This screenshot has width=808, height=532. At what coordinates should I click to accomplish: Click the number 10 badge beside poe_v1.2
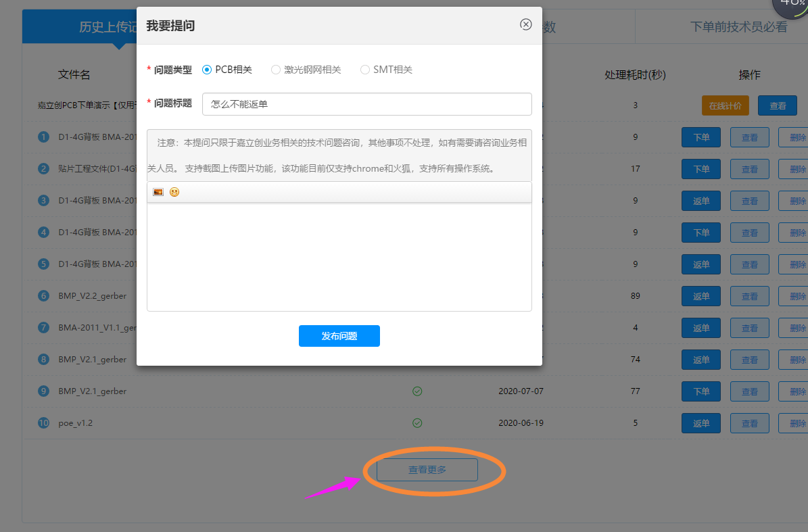[x=43, y=422]
